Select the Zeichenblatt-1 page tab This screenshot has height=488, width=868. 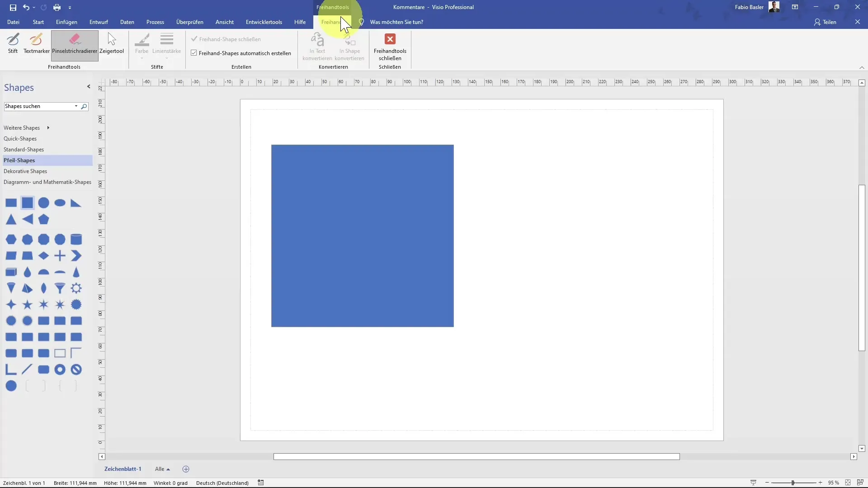coord(123,469)
